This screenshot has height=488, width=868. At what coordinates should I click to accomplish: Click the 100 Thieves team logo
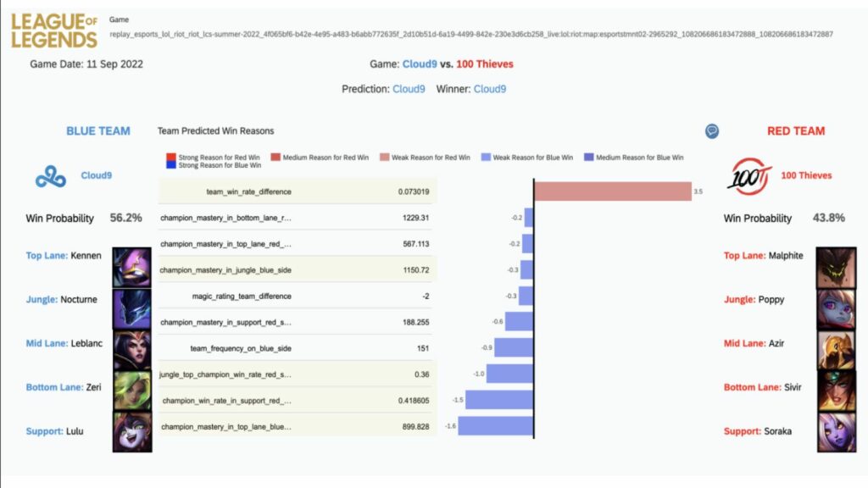[749, 176]
